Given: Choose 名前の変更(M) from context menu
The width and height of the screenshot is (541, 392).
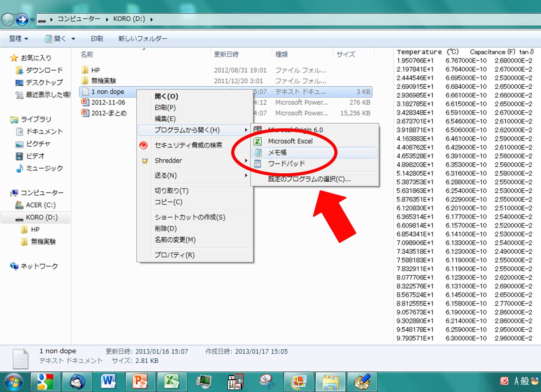Looking at the screenshot, I should coord(175,240).
